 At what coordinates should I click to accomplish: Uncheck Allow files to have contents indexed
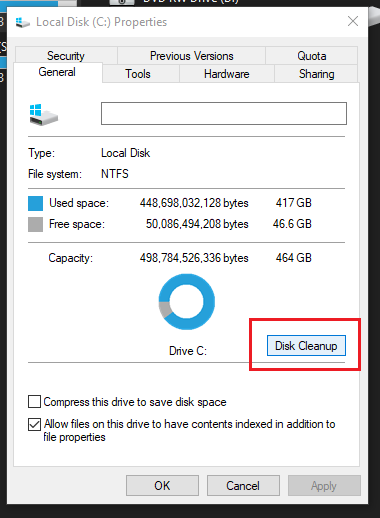click(34, 424)
